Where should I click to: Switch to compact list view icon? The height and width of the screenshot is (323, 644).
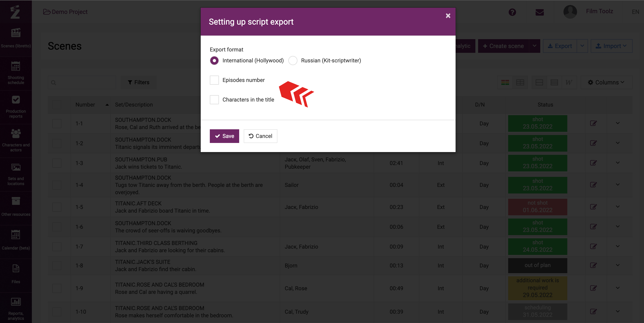(554, 82)
